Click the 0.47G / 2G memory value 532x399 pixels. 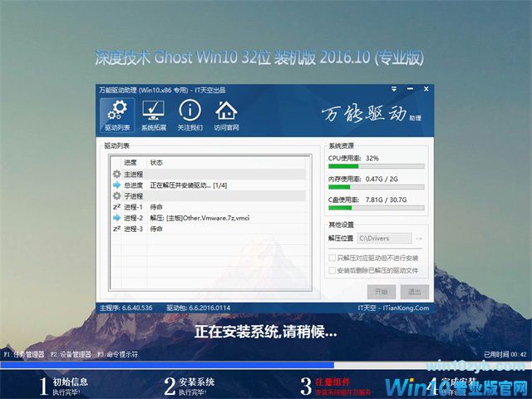coord(382,179)
